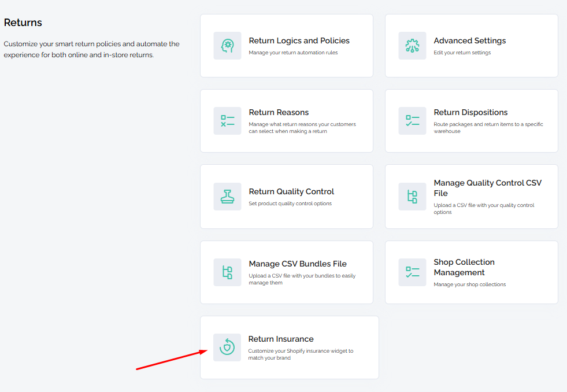Click the Manage CSV Bundles File icon
The width and height of the screenshot is (567, 392).
[228, 272]
